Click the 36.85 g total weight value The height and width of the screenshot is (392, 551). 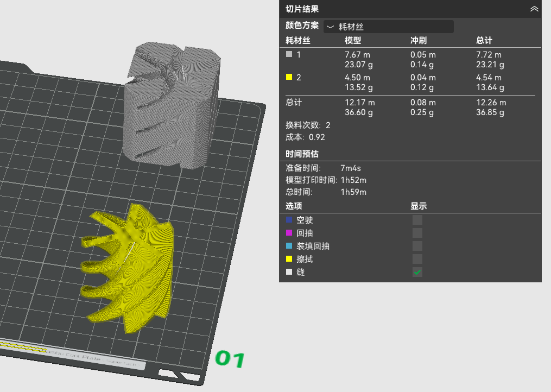[490, 112]
